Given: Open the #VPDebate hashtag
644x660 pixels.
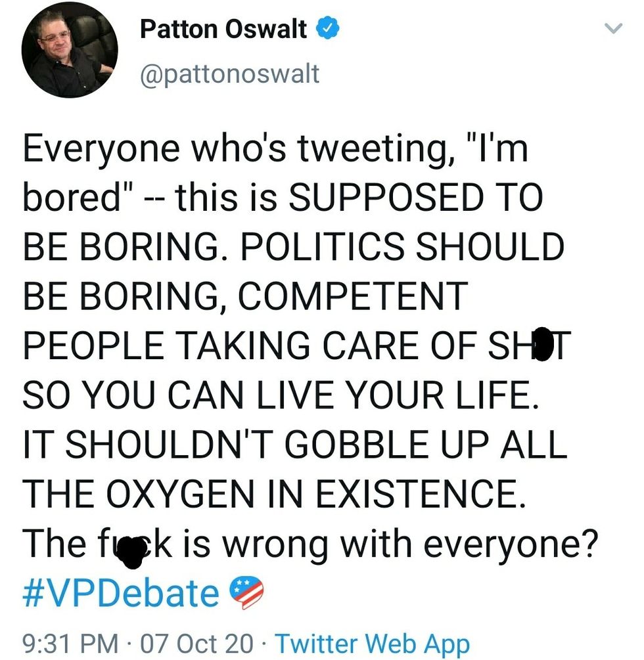Looking at the screenshot, I should (121, 593).
